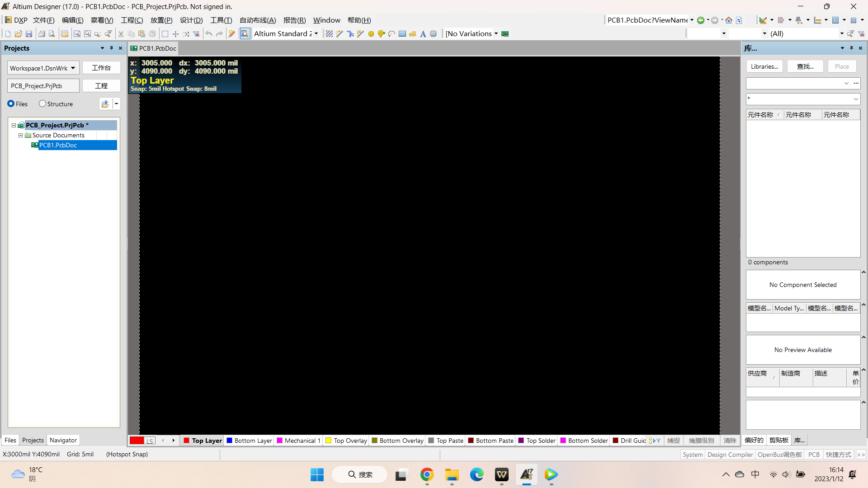Click the Place Fill rectangle icon

pos(402,34)
